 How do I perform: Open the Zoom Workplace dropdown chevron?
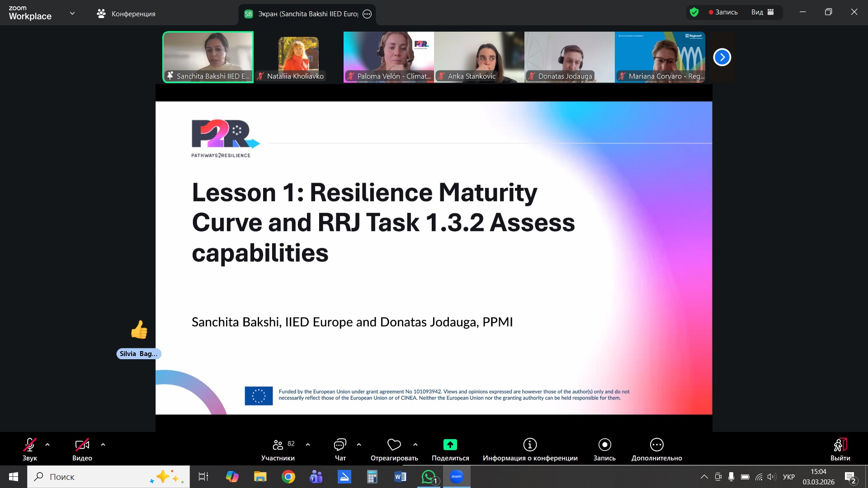coord(72,14)
